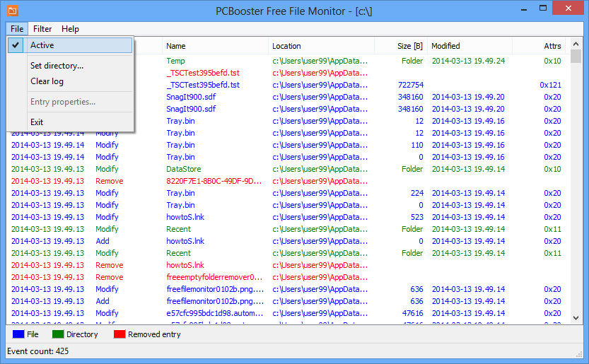
Task: Minimize the File Monitor window
Action: pyautogui.click(x=524, y=9)
